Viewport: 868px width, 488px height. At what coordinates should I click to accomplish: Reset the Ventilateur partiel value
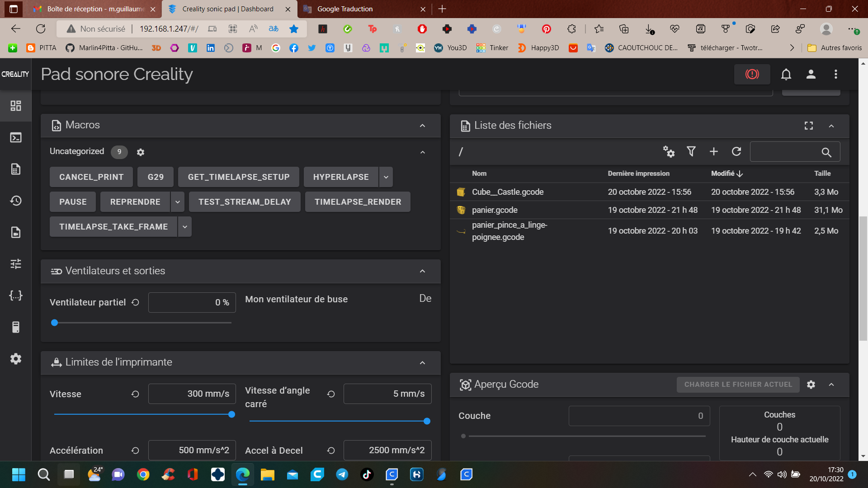click(x=135, y=302)
